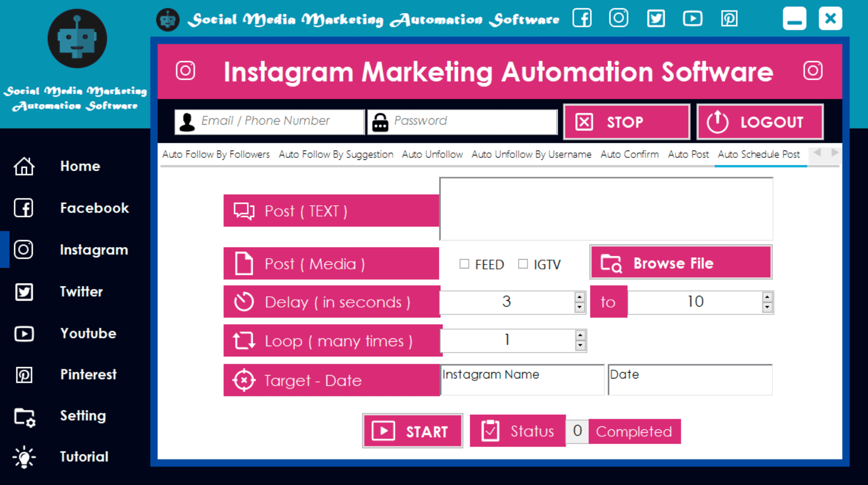
Task: Open Pinterest icon in top title bar
Action: click(729, 19)
